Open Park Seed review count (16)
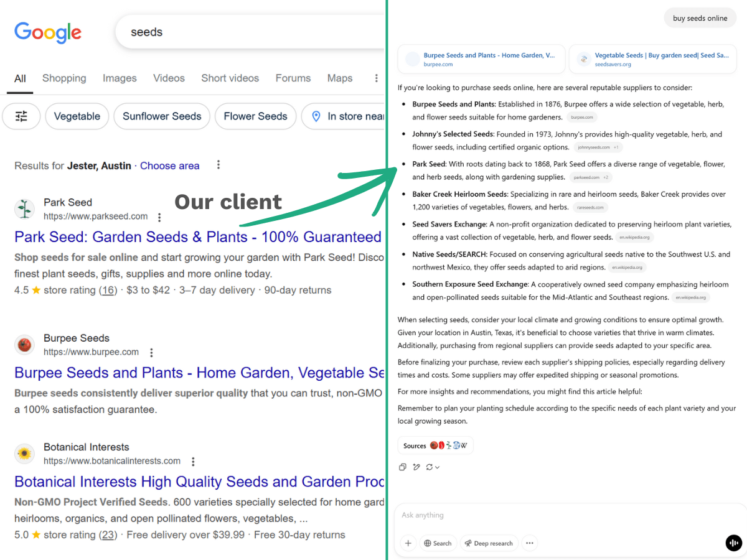Image resolution: width=747 pixels, height=560 pixels. (x=109, y=290)
